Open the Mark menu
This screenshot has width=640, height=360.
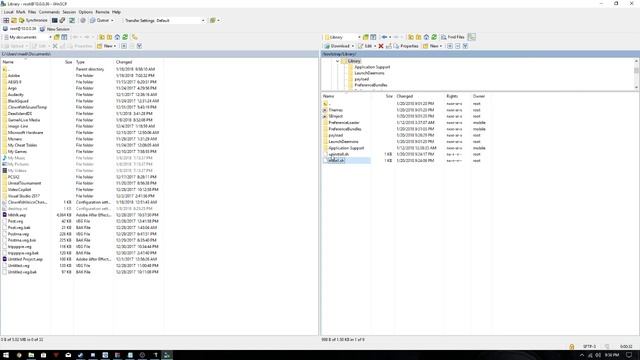click(21, 12)
